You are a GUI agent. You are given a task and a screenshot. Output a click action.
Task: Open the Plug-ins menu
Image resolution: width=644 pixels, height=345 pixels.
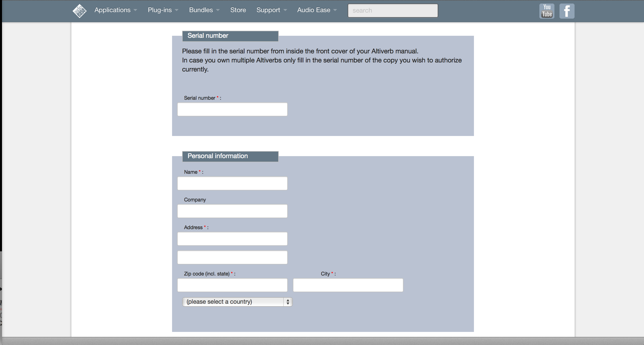(160, 10)
